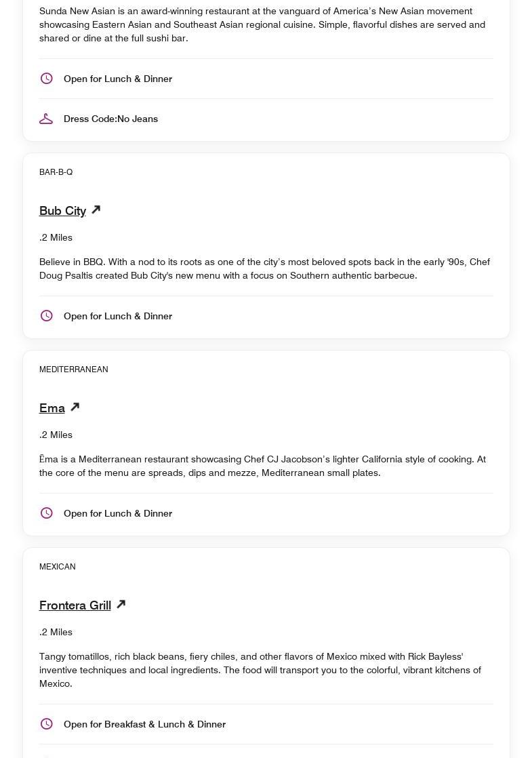The image size is (532, 758).
Task: Click the external arrow icon next to Ema
Action: [x=75, y=407]
